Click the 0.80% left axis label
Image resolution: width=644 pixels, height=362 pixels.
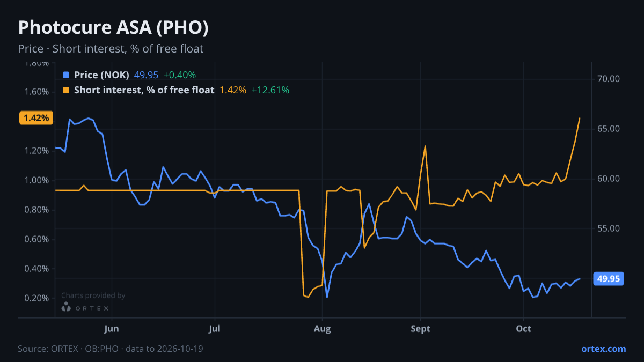[37, 210]
